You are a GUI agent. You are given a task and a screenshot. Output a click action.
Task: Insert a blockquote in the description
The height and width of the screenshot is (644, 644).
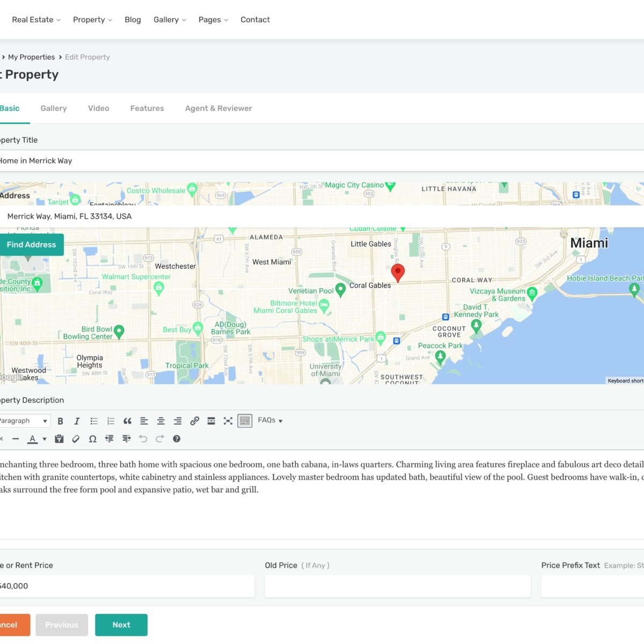[127, 421]
